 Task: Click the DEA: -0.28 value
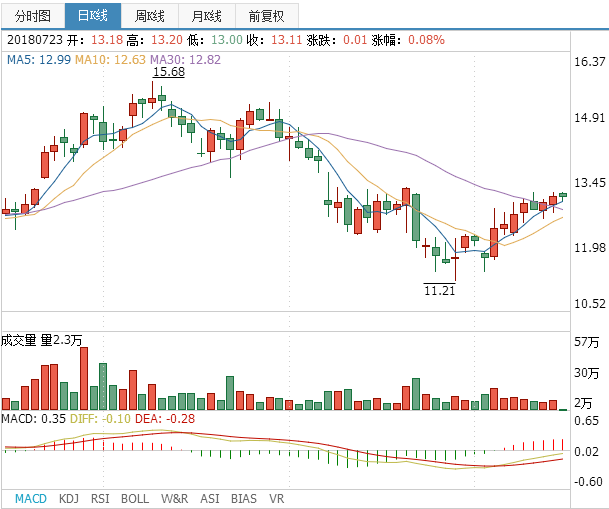click(165, 419)
